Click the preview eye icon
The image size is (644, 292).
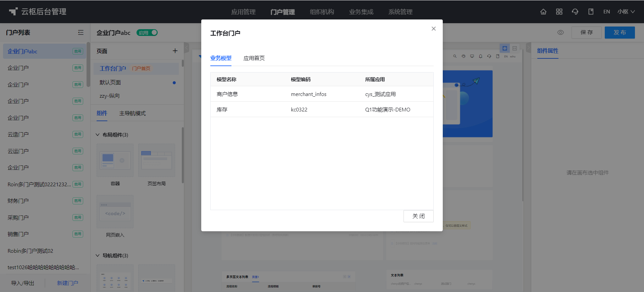click(x=560, y=33)
